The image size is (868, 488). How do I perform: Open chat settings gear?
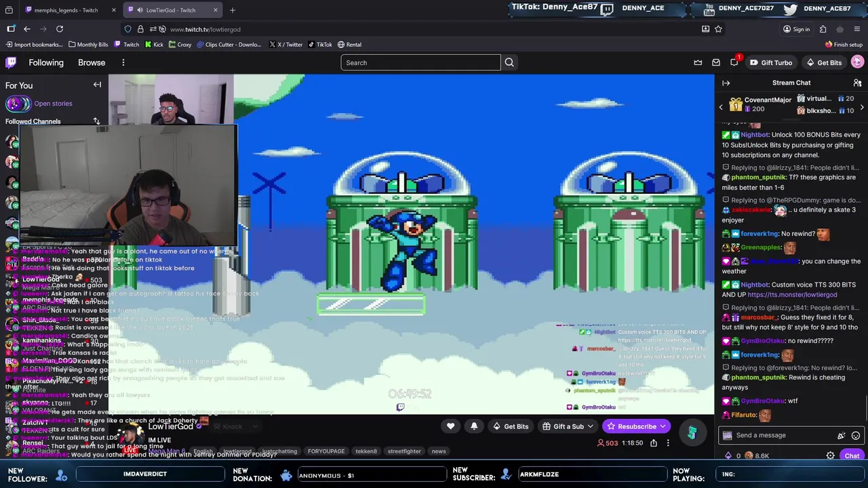tap(831, 455)
